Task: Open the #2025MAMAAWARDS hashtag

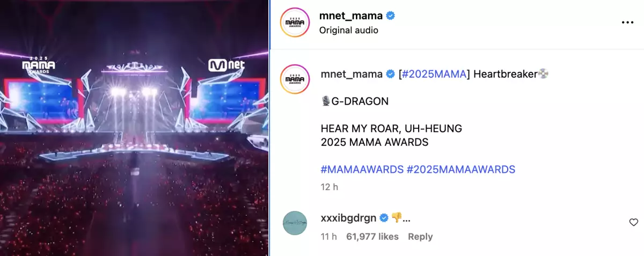Action: click(x=461, y=170)
